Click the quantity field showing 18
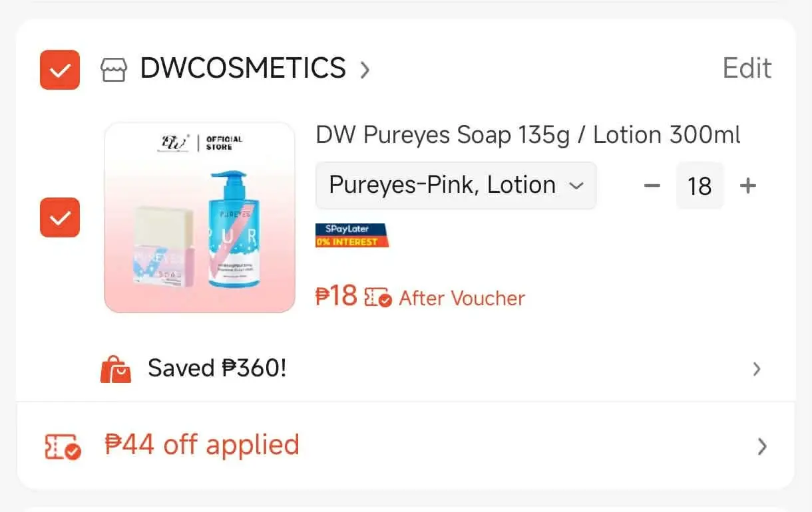The image size is (812, 512). coord(700,186)
